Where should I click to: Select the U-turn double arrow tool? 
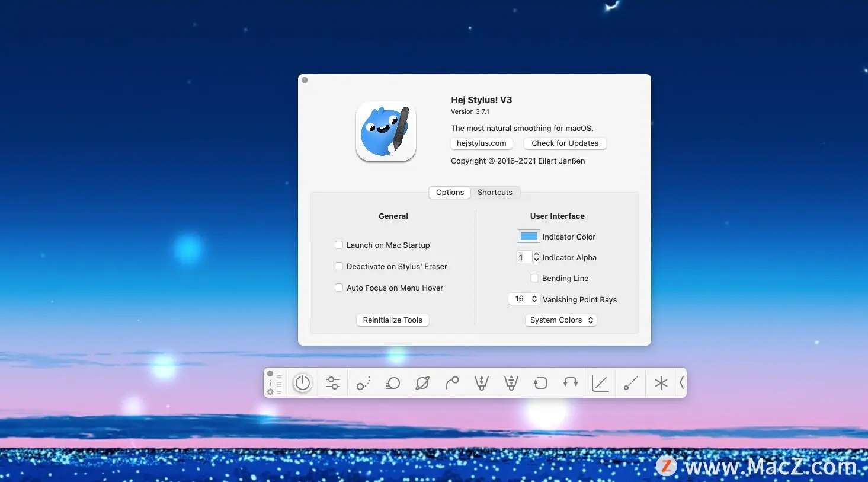tap(571, 383)
